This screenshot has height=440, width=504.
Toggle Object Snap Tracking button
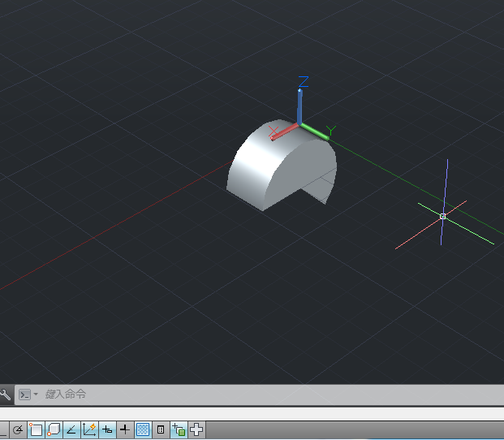71,429
